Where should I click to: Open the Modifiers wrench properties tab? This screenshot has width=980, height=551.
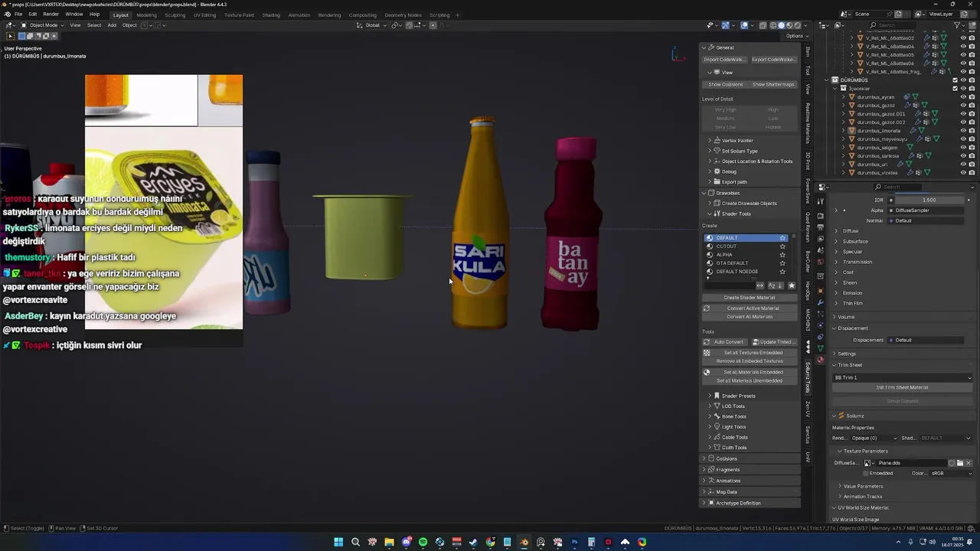tap(820, 302)
